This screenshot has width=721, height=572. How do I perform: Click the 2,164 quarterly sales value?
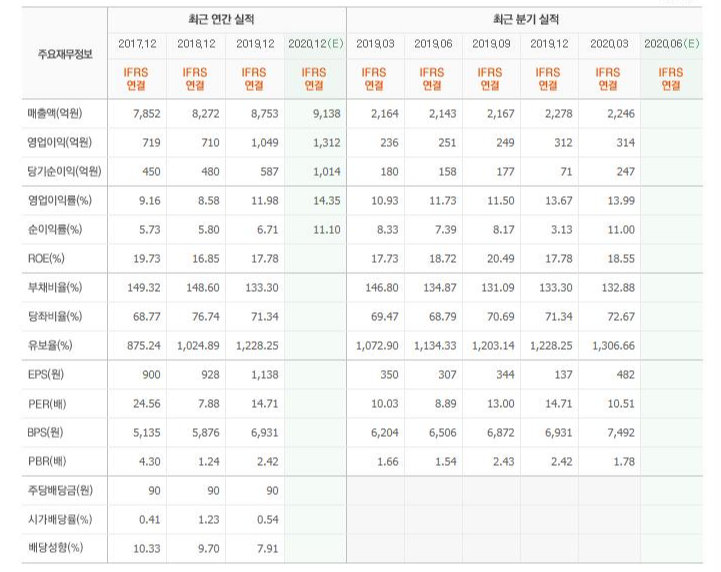[x=385, y=114]
